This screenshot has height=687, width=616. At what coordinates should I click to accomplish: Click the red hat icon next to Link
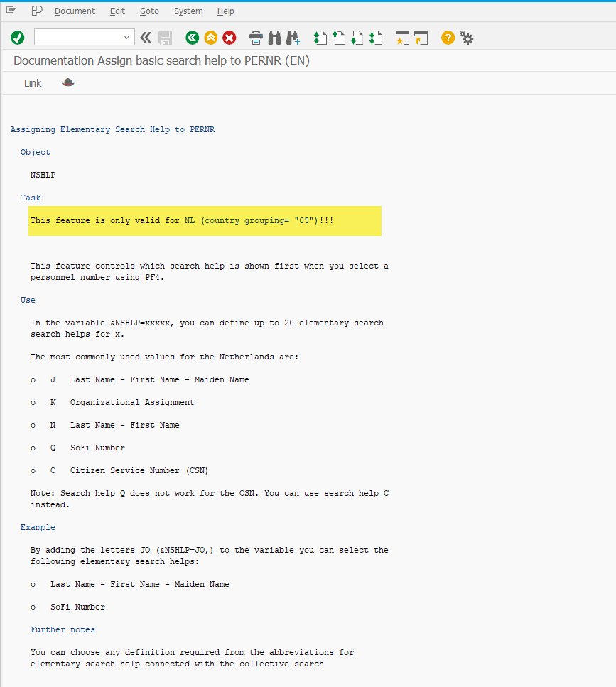(68, 82)
